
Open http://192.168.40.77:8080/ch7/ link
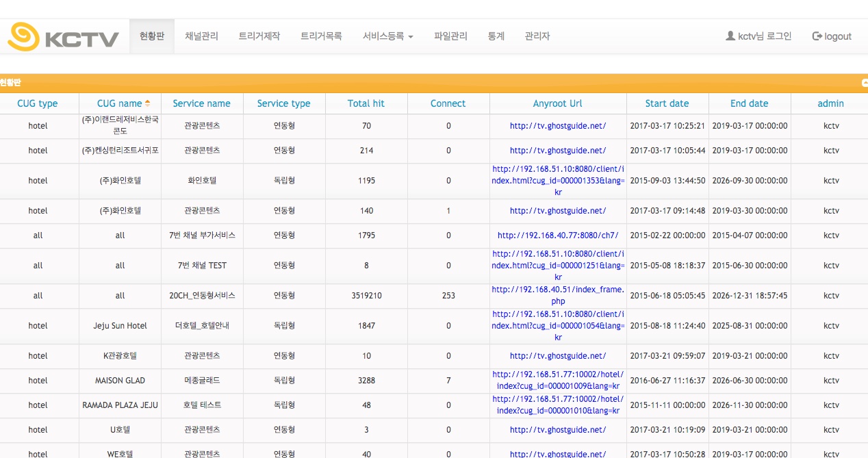558,236
